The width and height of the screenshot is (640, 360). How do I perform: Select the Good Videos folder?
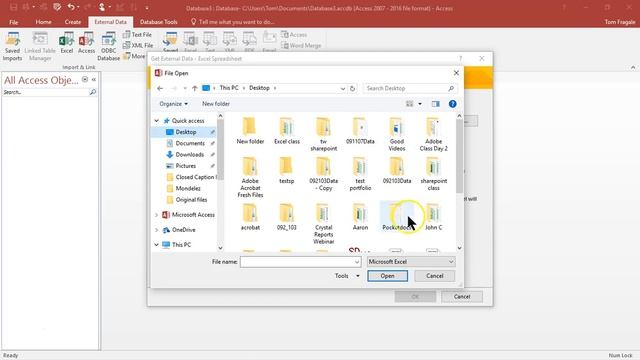396,134
